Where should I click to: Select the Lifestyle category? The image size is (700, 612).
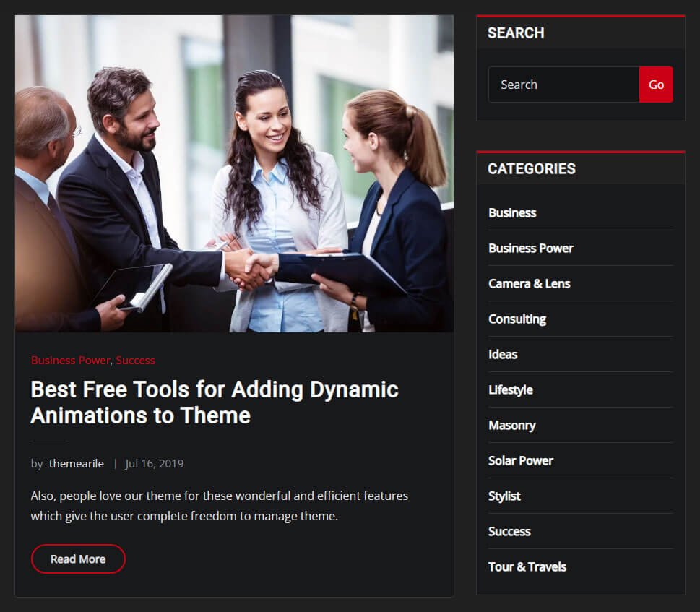pos(511,389)
